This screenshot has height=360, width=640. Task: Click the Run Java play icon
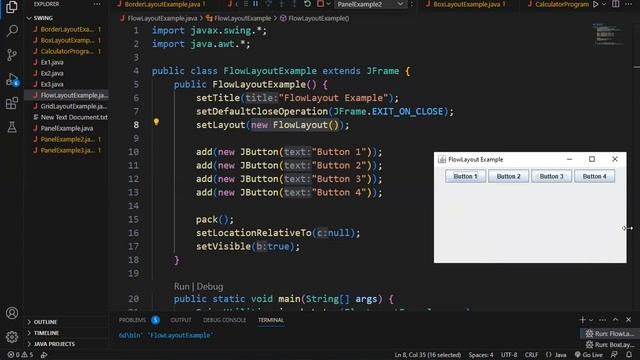click(x=596, y=4)
